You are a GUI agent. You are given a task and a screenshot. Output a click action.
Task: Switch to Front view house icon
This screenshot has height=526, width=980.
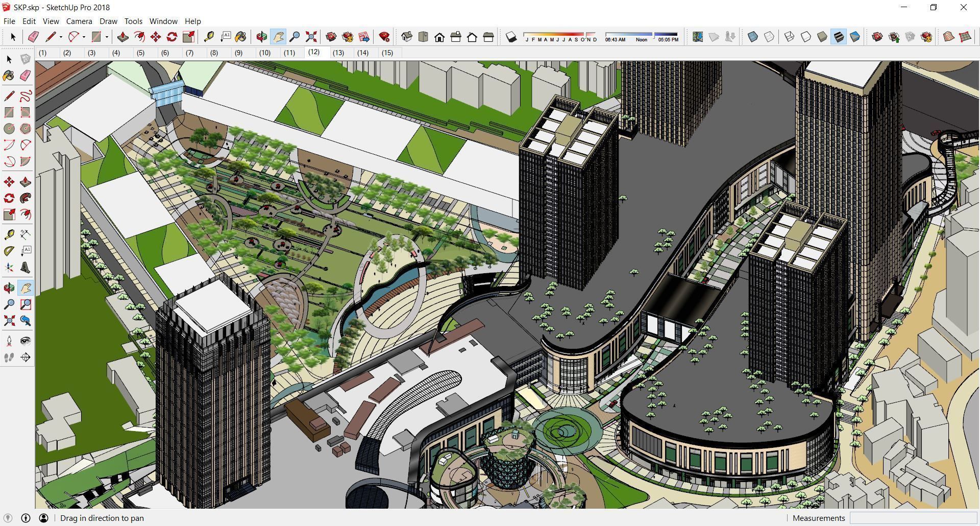point(439,37)
